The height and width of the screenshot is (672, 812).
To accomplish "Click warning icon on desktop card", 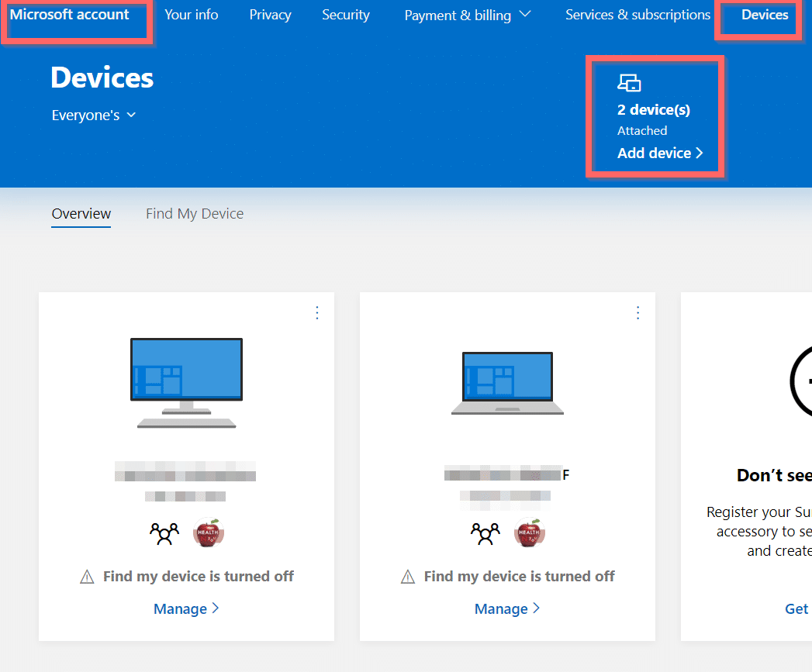I will point(88,577).
